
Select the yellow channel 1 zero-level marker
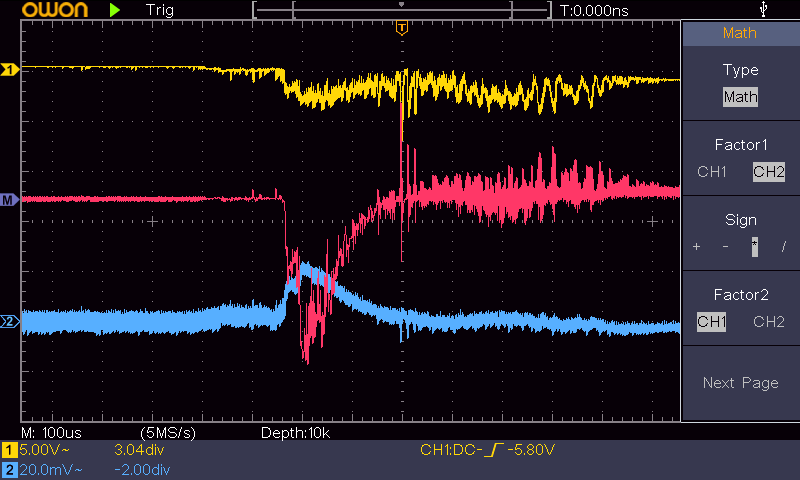coord(10,70)
